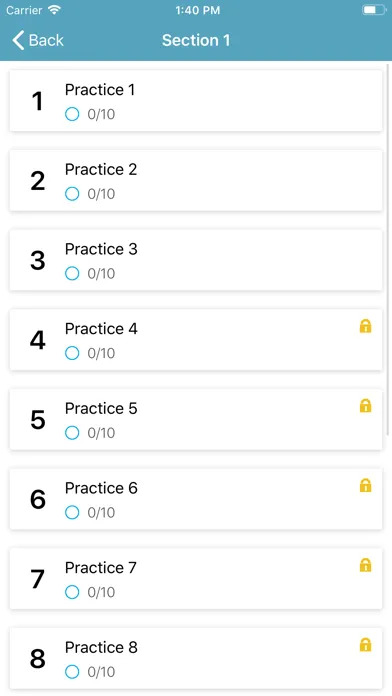Viewport: 392px width, 696px height.
Task: Open the Practice 2 item
Action: coord(196,180)
